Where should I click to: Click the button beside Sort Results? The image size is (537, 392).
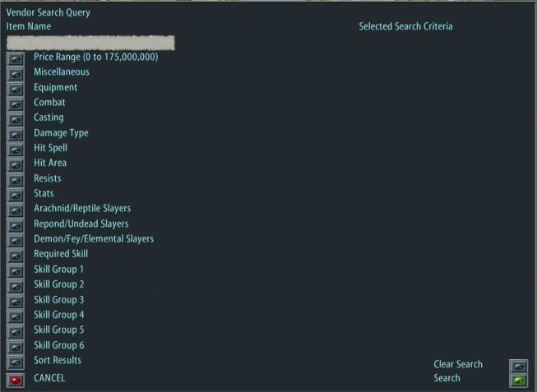pos(16,362)
